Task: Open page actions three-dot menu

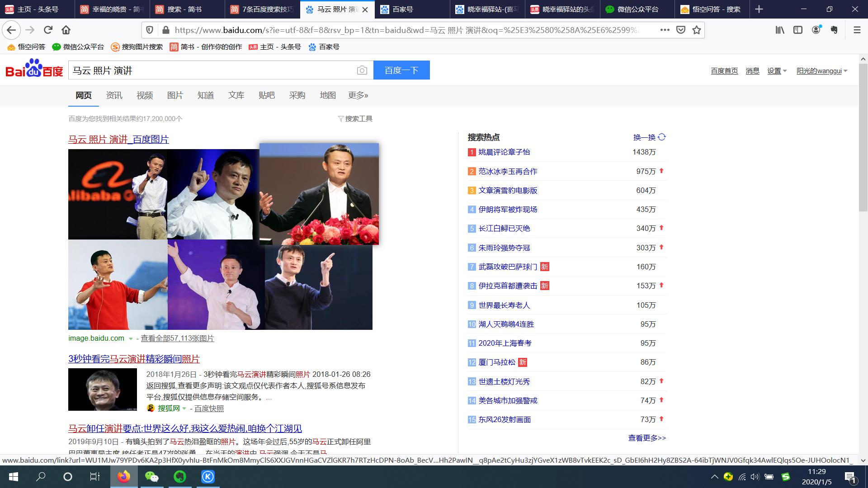Action: (x=665, y=30)
